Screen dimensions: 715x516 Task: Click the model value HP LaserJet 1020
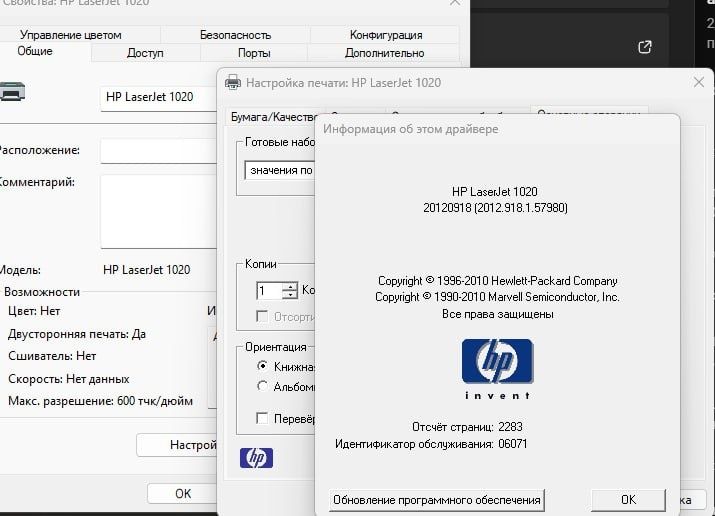coord(146,270)
